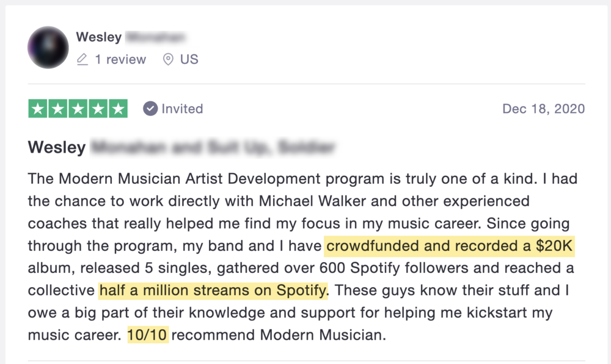
Task: Open the reviewer's profile avatar
Action: coord(48,47)
